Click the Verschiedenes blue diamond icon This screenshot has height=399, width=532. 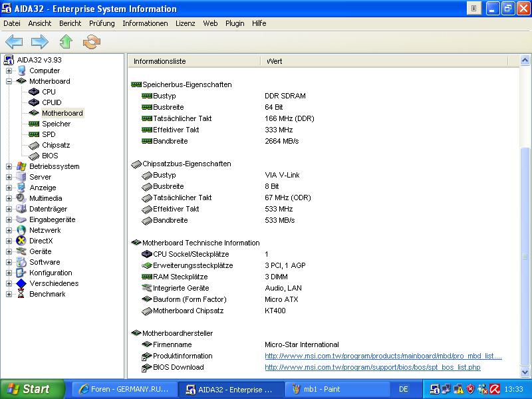click(21, 283)
